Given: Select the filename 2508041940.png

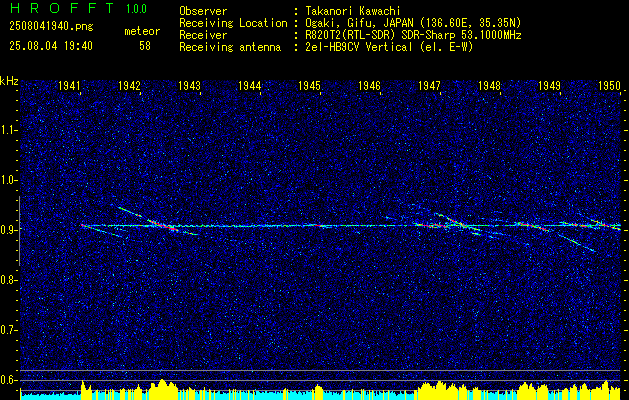Looking at the screenshot, I should (51, 27).
